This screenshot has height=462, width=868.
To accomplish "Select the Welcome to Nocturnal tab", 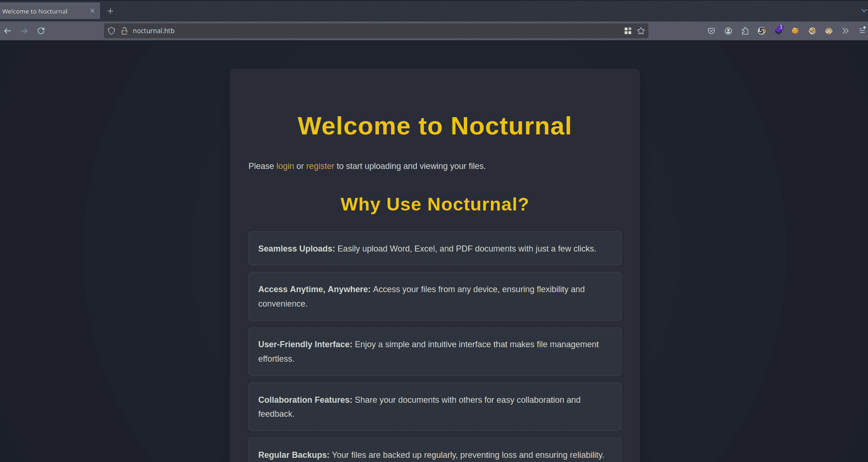I will (x=42, y=11).
